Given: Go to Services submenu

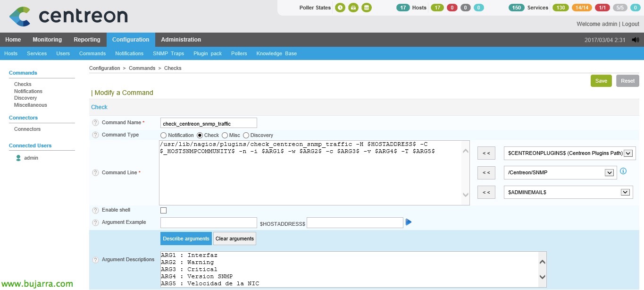Looking at the screenshot, I should (37, 53).
